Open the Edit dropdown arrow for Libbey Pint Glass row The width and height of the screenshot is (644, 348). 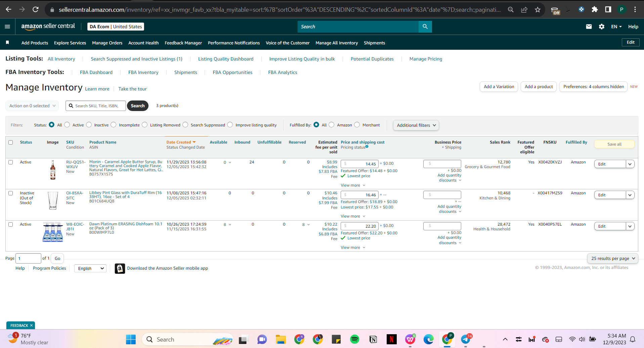point(630,195)
